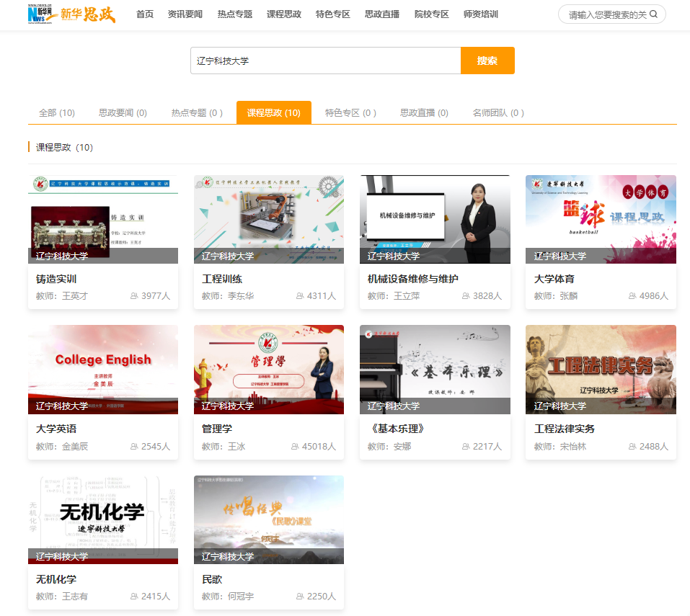Click the 铸造实训 course title
Screen dimensions: 690x616
56,279
